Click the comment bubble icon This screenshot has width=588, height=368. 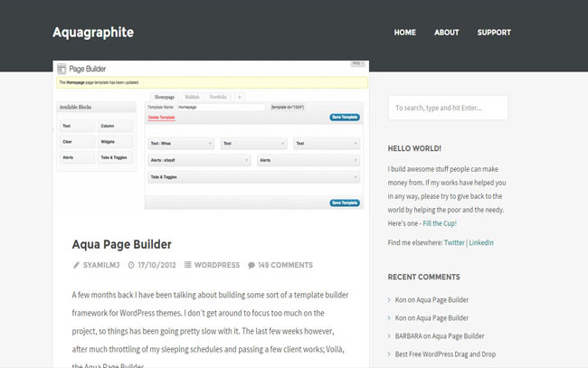click(251, 265)
